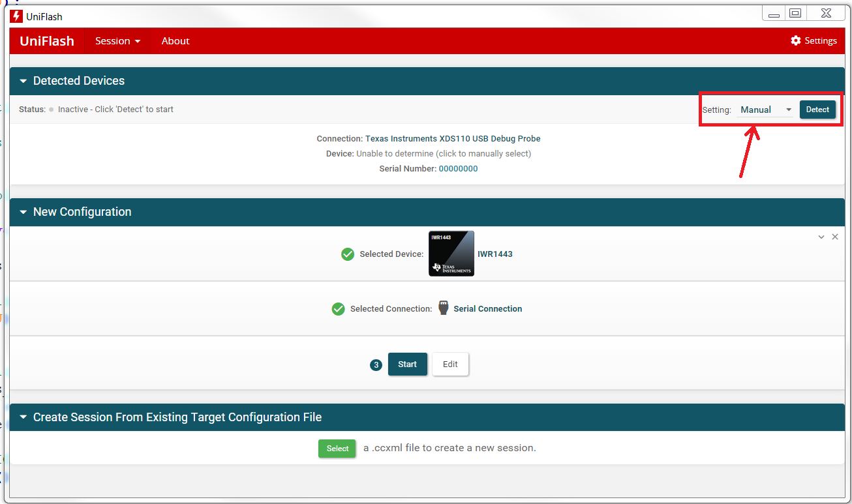The height and width of the screenshot is (504, 852).
Task: Click 'Texas Instruments XDS110 USB Debug Probe' text
Action: coord(453,139)
